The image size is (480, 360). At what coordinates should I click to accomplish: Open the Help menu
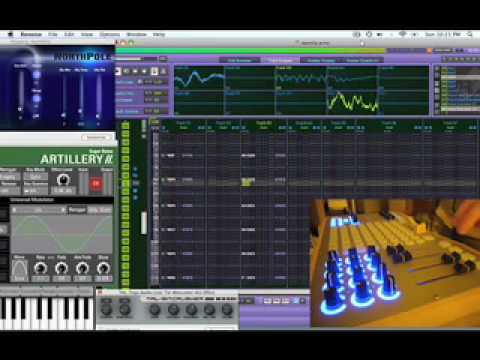point(159,34)
